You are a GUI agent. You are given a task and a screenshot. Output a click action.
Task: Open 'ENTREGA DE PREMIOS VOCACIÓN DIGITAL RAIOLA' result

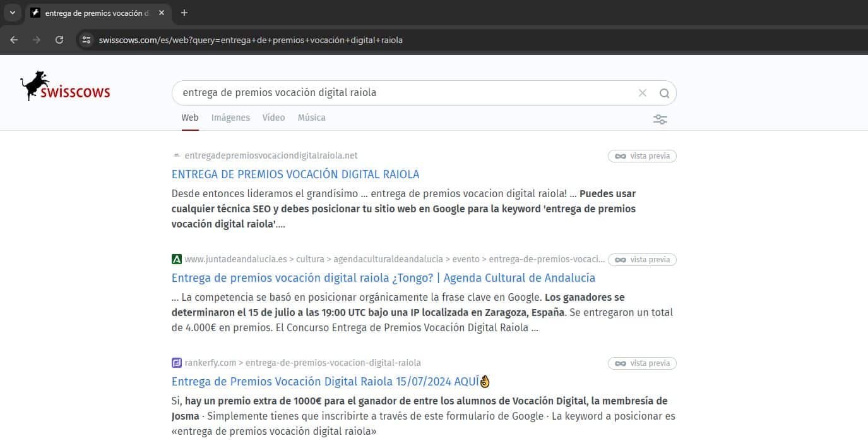pos(295,174)
